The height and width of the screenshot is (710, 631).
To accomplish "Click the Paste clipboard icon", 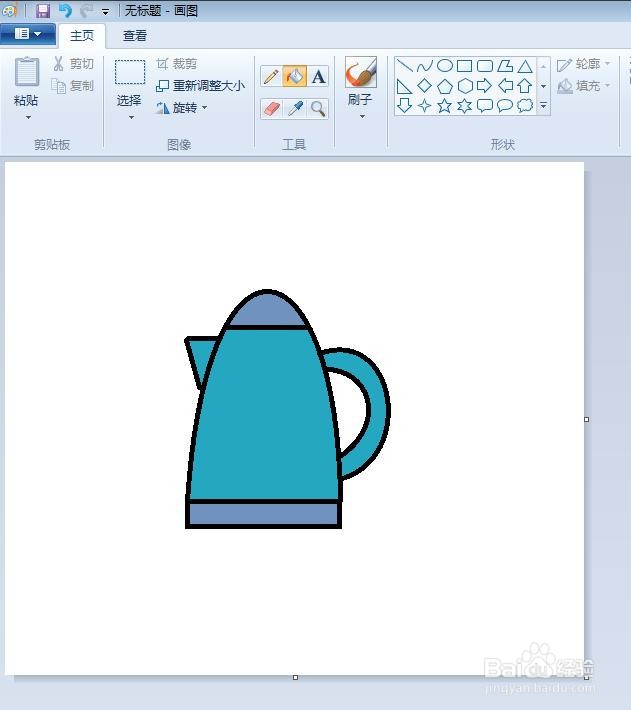I will click(x=27, y=72).
